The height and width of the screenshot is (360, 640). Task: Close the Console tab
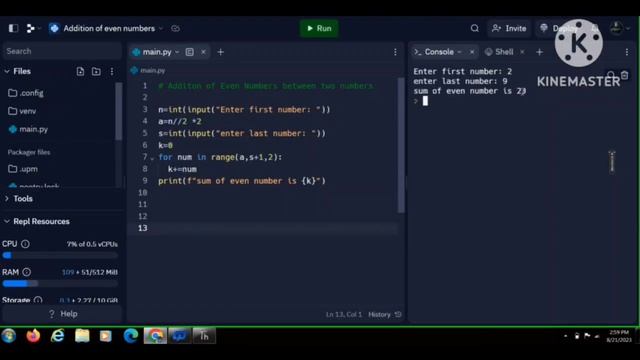(472, 52)
